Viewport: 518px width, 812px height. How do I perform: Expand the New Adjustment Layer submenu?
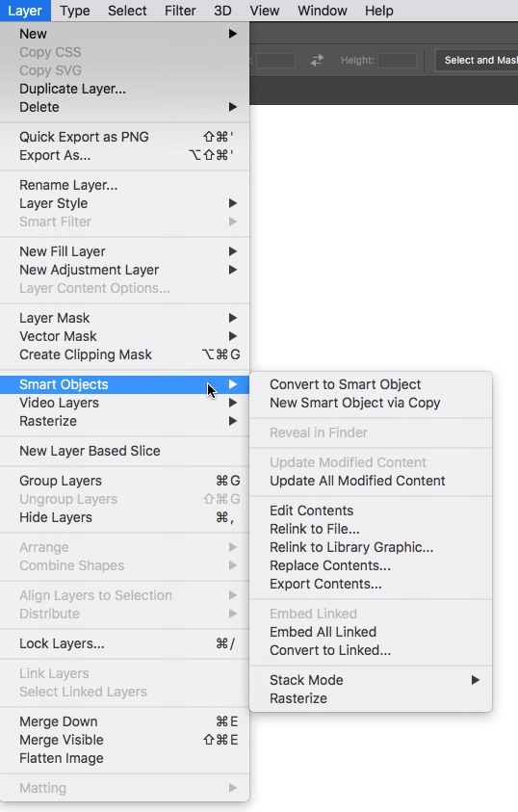click(x=125, y=270)
